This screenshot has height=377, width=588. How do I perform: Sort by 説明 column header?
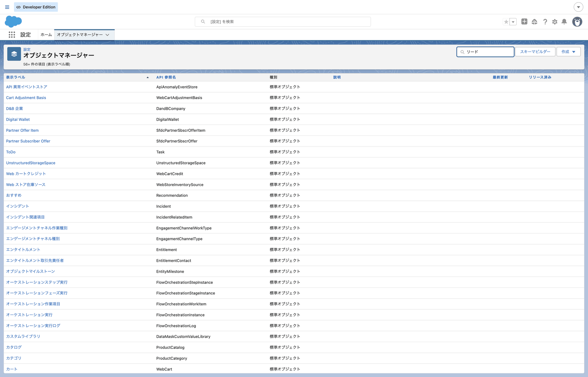tap(337, 77)
